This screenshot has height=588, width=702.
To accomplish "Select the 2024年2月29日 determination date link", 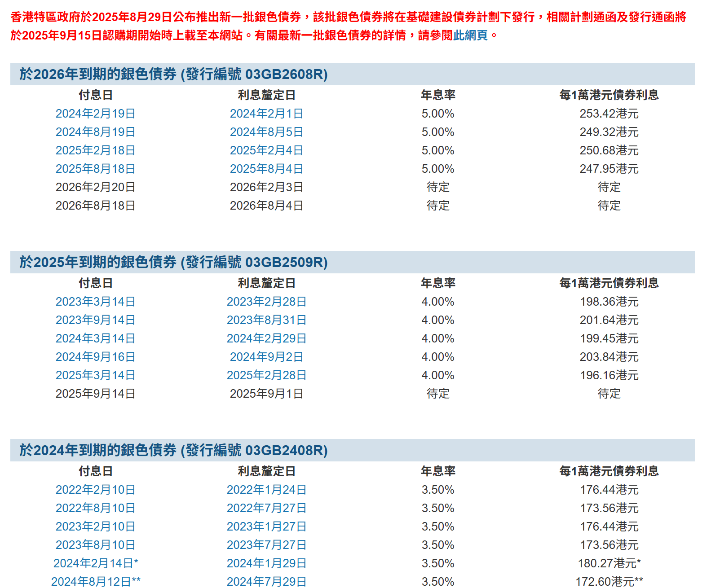I will point(266,338).
